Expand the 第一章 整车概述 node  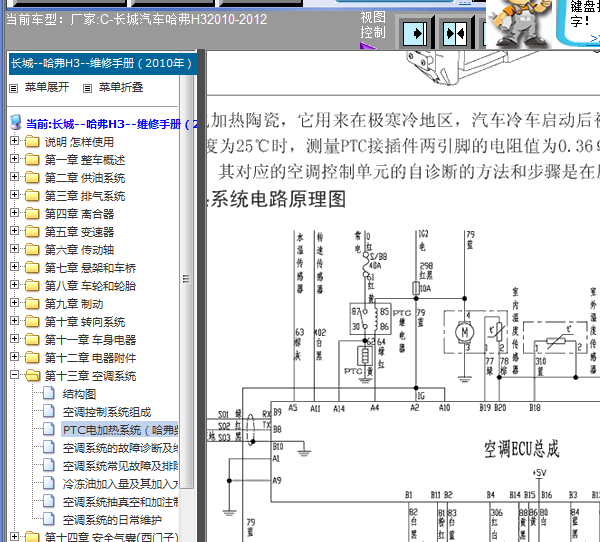[14, 159]
